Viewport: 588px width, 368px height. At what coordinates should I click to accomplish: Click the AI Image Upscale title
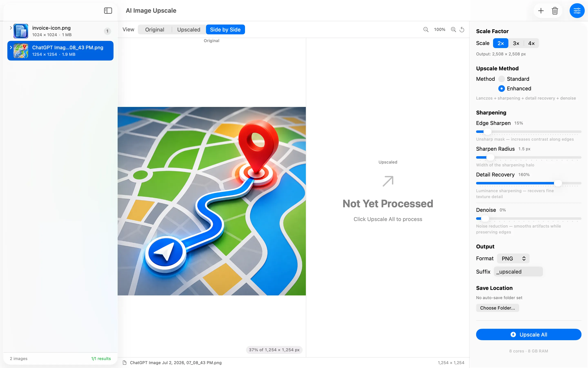pyautogui.click(x=151, y=10)
